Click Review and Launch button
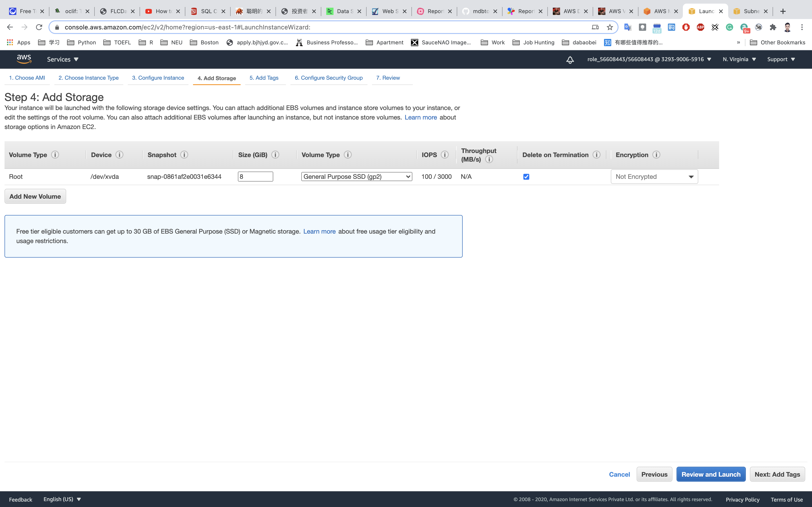This screenshot has width=812, height=507. pos(711,474)
